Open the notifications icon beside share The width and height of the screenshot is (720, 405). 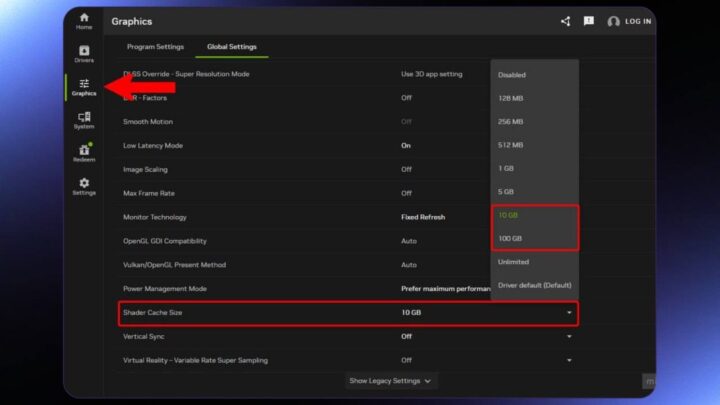click(589, 21)
